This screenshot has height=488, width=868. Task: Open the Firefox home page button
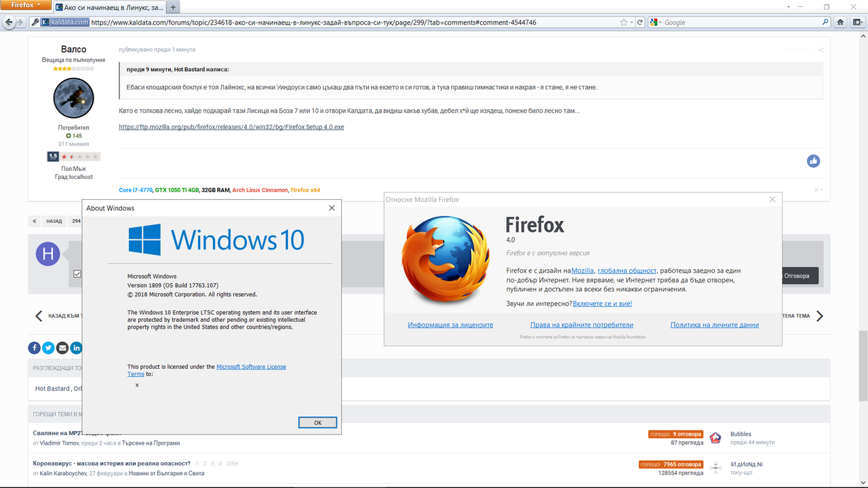click(x=840, y=22)
